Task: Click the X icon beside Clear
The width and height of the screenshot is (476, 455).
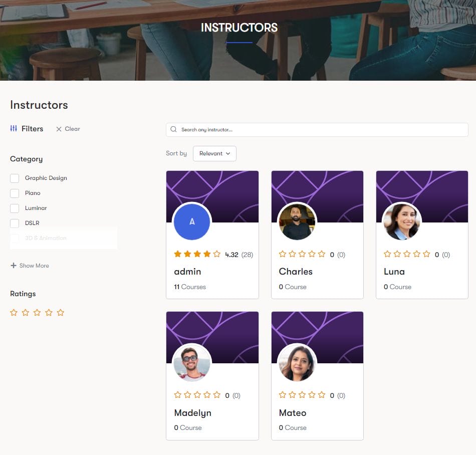Action: [59, 129]
